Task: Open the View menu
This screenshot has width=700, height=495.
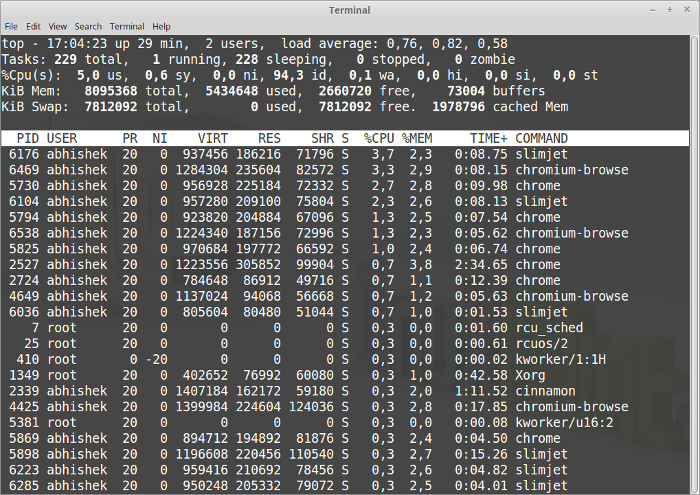Action: tap(58, 26)
